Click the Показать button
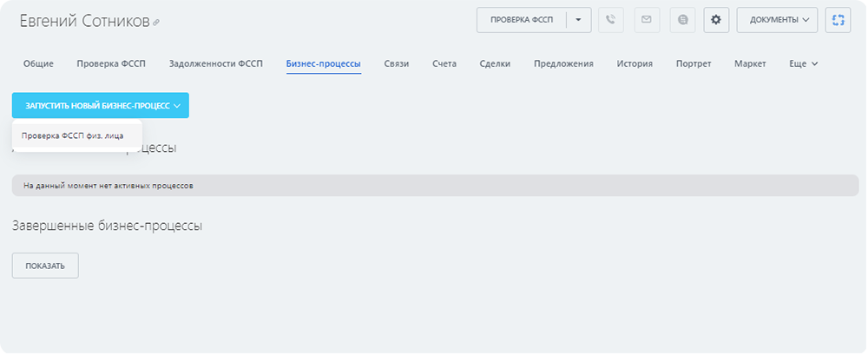Screen dimensions: 868x355 point(45,266)
